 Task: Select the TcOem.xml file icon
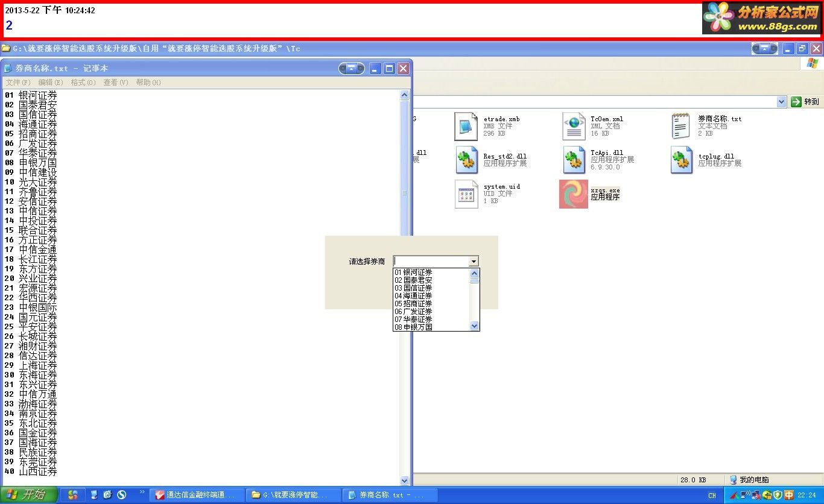[574, 126]
